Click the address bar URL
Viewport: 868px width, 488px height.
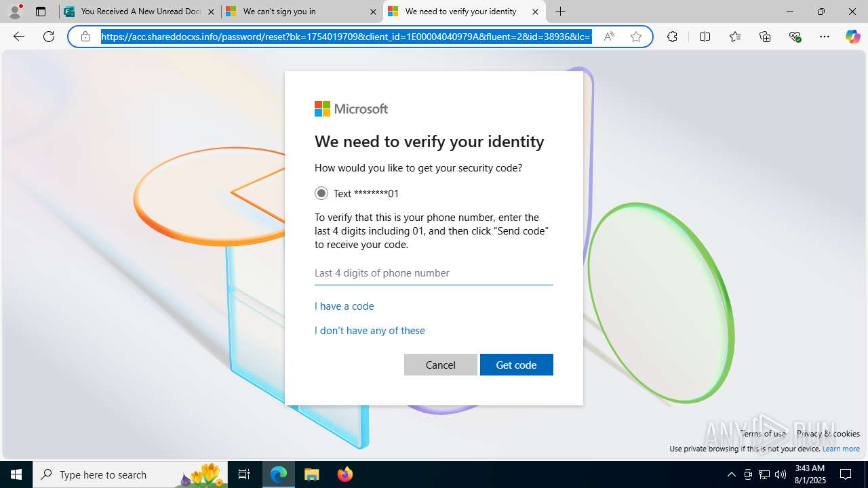click(347, 37)
